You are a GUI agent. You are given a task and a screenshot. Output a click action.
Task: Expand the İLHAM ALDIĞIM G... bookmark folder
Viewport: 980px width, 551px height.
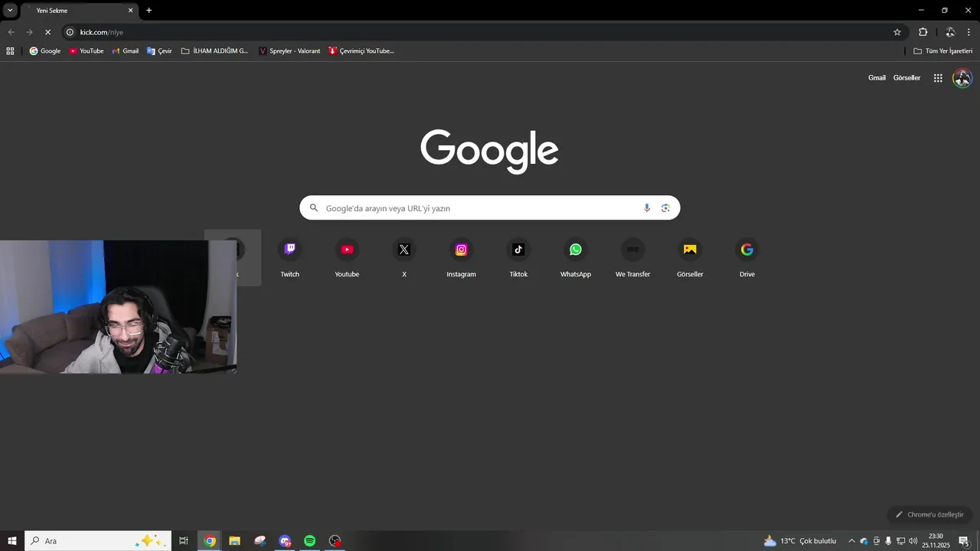coord(215,51)
